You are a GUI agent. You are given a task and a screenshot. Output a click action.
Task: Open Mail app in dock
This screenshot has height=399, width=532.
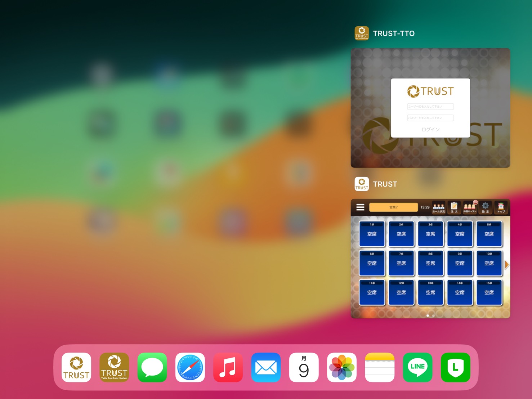tap(266, 367)
